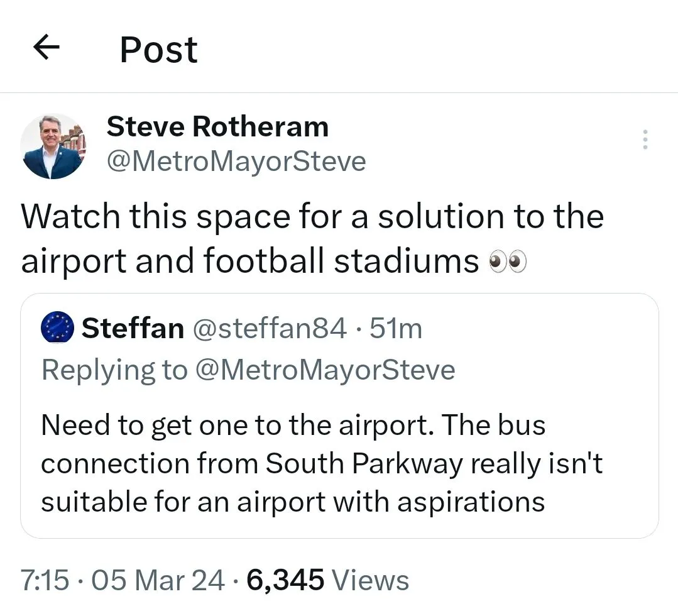Open the @steffan84 handle
Viewport: 678px width, 616px height.
[269, 328]
